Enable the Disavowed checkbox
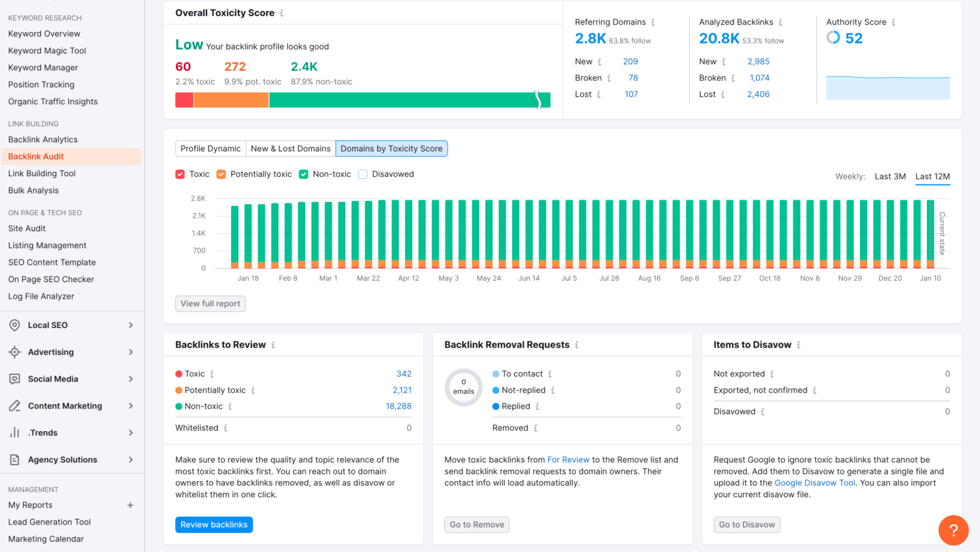 pyautogui.click(x=363, y=174)
